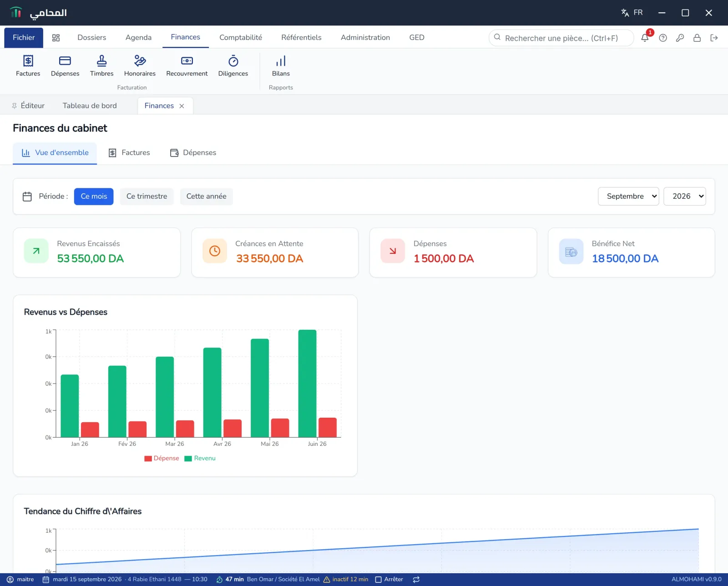Switch to the Référentiels ribbon tab
This screenshot has height=586, width=728.
coord(301,38)
